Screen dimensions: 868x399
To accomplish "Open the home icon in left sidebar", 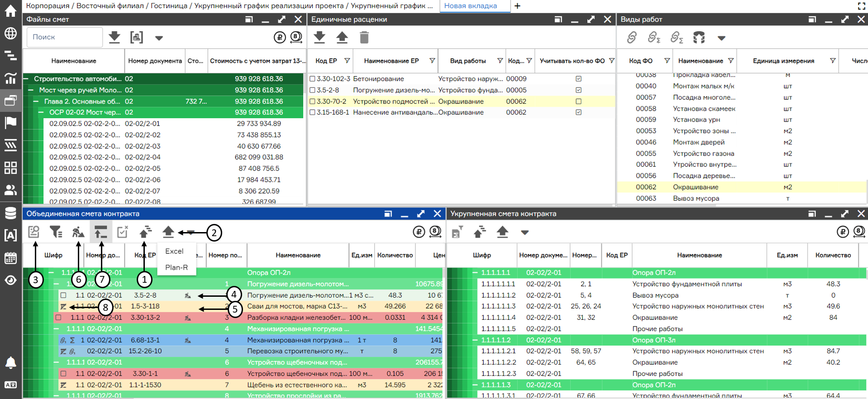I will pos(10,11).
